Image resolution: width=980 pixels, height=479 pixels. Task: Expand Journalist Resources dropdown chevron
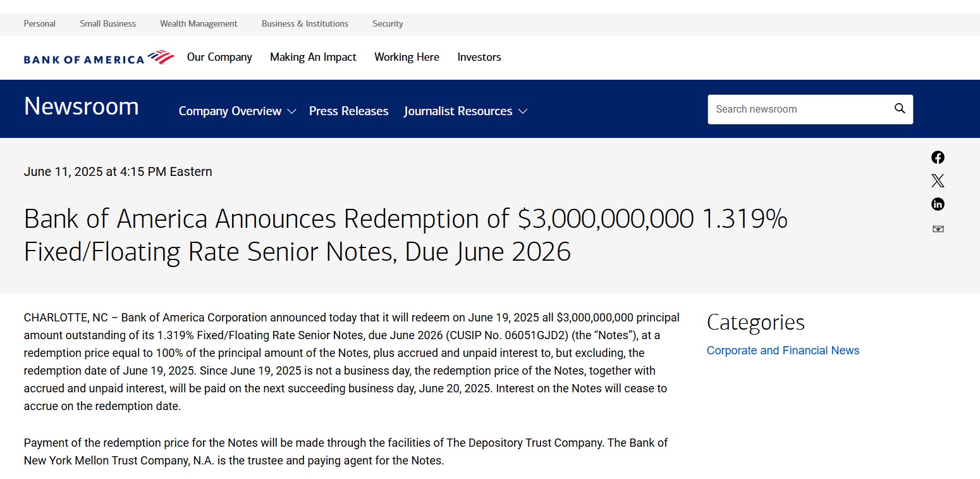[523, 111]
